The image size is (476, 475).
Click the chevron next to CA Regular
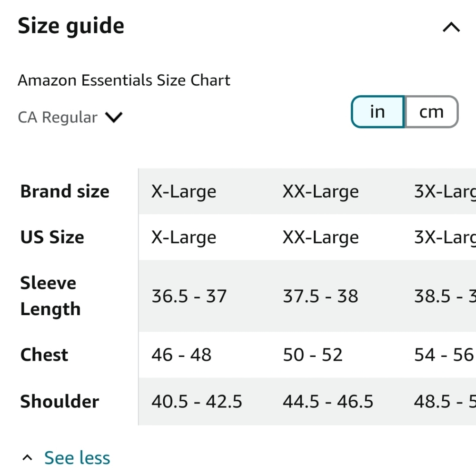(x=114, y=117)
